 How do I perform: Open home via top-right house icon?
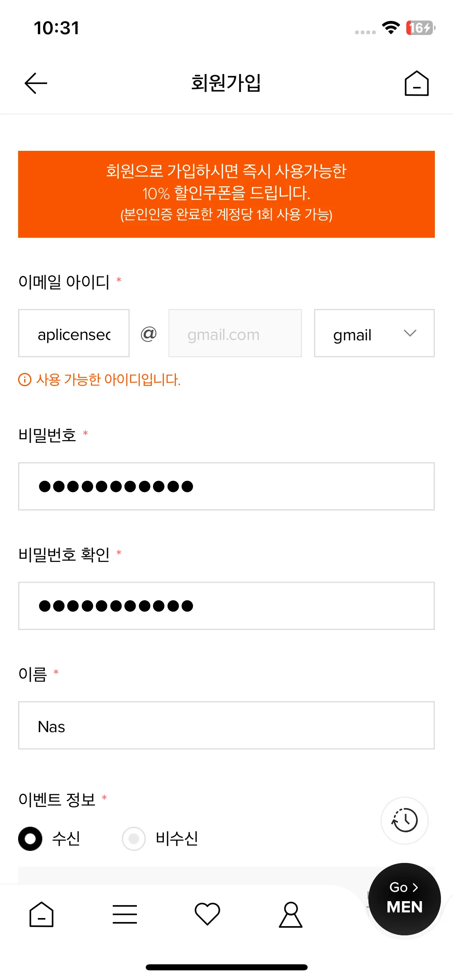[x=416, y=83]
